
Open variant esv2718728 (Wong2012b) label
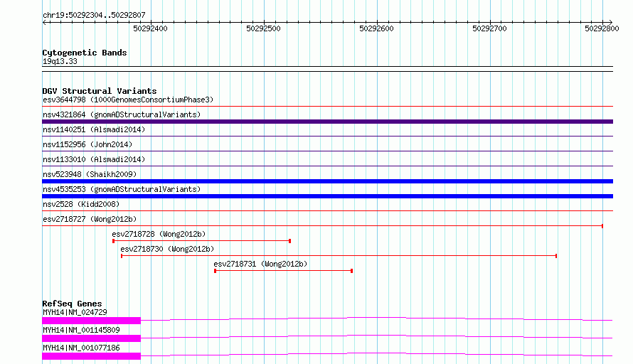click(x=159, y=234)
